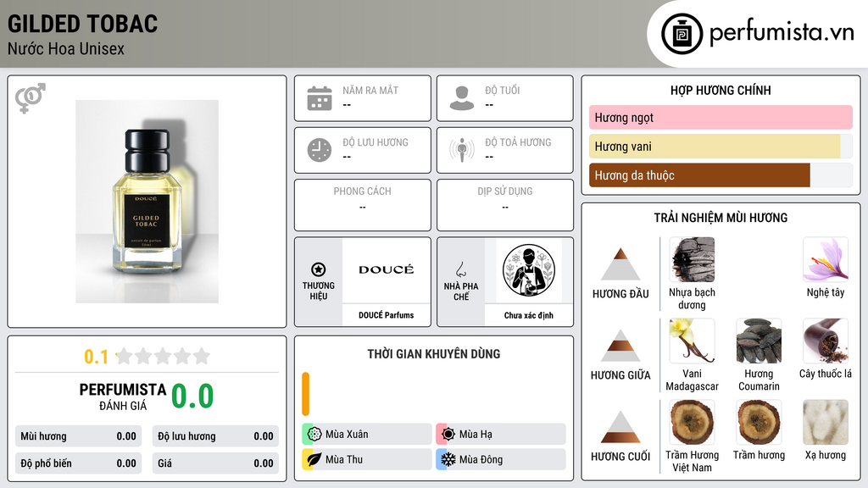Click the calendar icon for Năm ra mắt

coord(320,98)
